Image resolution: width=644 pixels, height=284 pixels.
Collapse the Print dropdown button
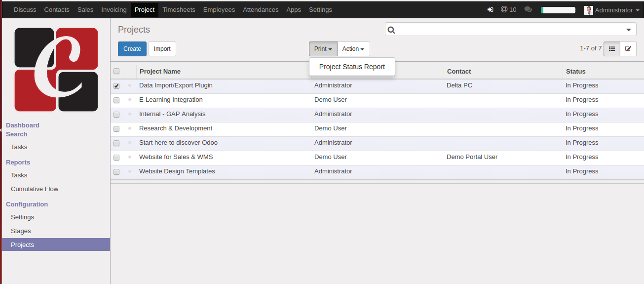(323, 49)
